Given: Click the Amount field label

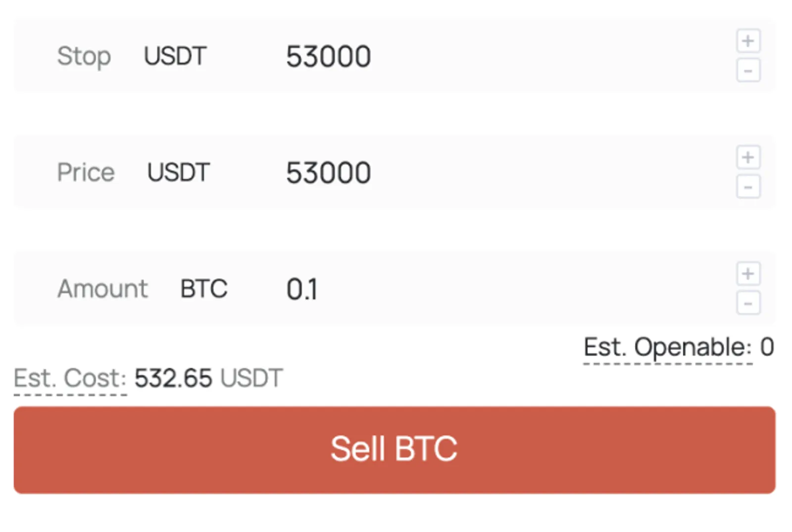Looking at the screenshot, I should (x=102, y=289).
